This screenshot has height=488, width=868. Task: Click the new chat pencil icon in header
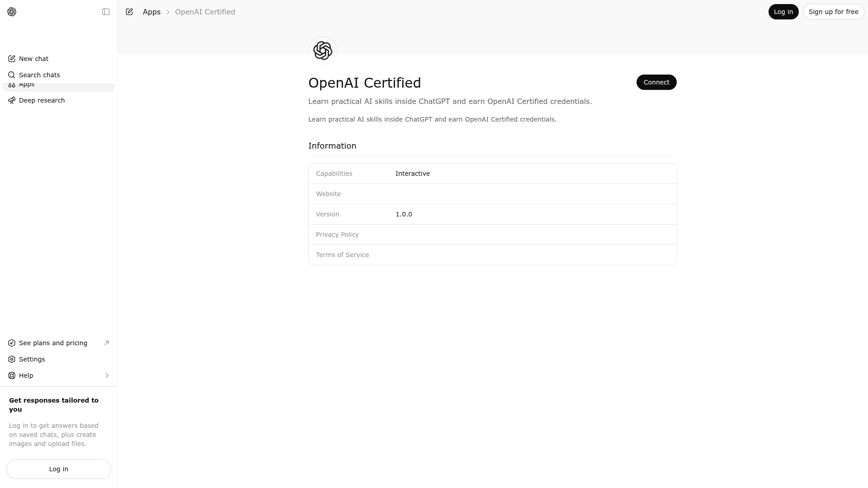(129, 12)
